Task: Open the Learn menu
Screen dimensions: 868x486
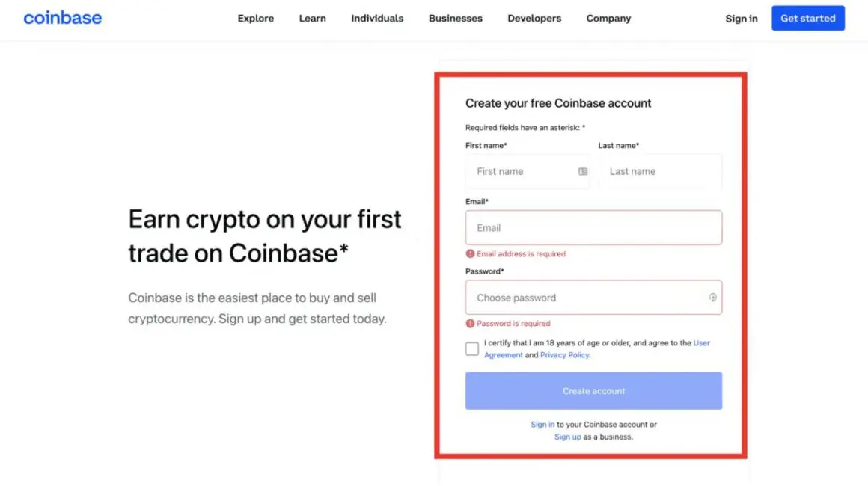Action: [x=312, y=18]
